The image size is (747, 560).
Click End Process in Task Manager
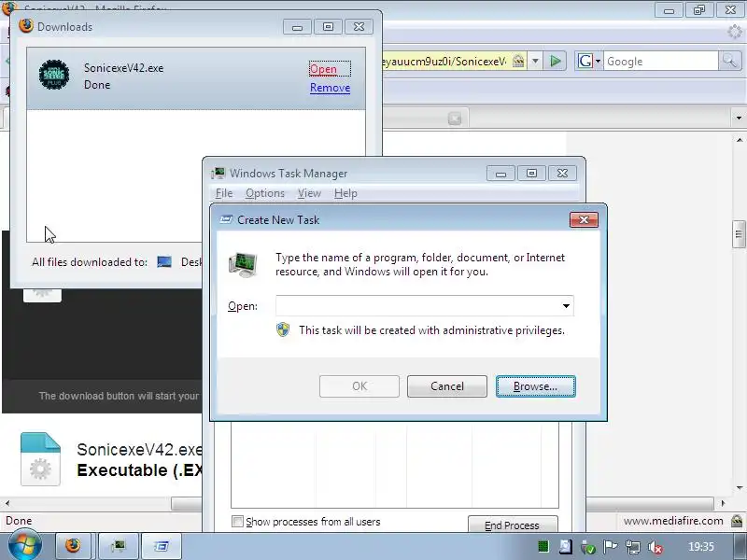[x=512, y=525]
